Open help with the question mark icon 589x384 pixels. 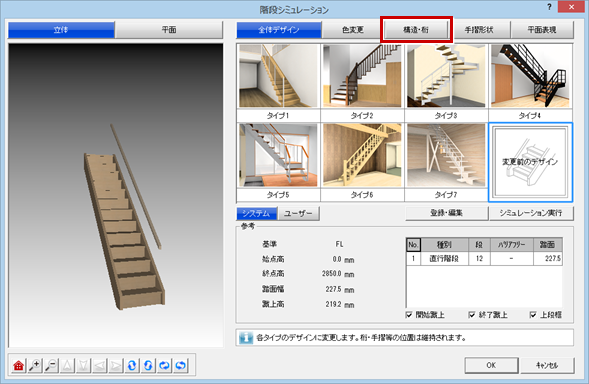tap(549, 7)
